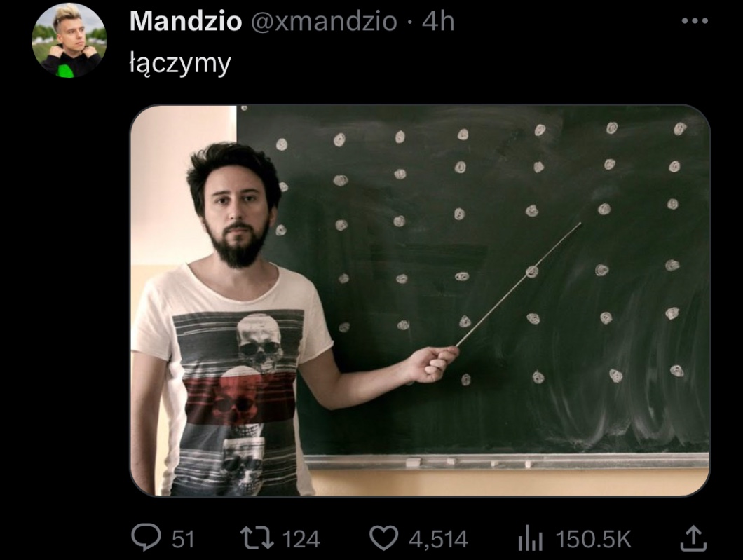Click the share upload arrow icon

click(x=693, y=538)
